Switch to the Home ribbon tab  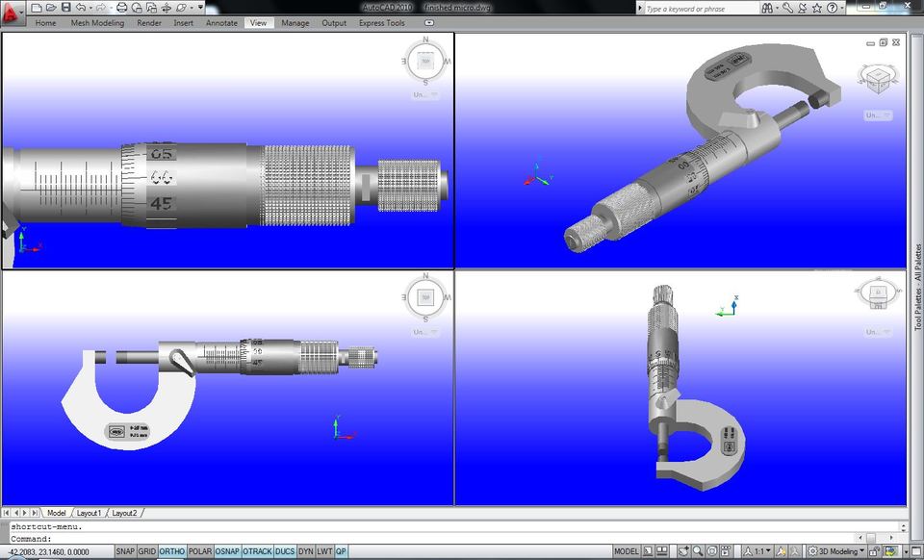[44, 22]
